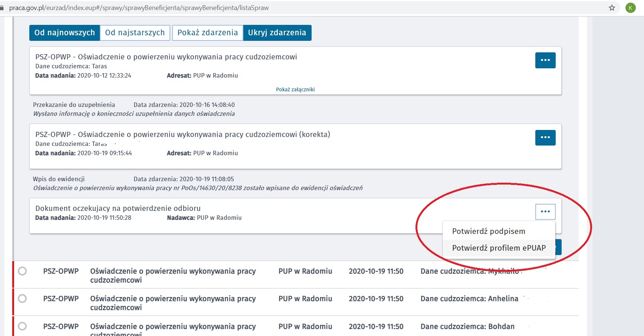Click the lock icon in address bar
The width and height of the screenshot is (644, 336).
[2, 8]
